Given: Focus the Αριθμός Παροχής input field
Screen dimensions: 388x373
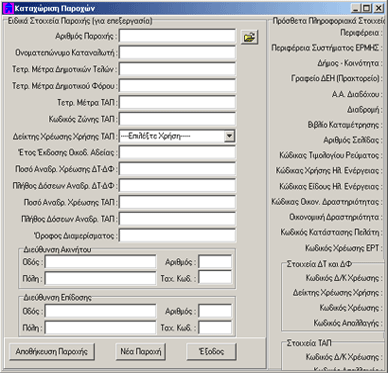Looking at the screenshot, I should click(177, 36).
